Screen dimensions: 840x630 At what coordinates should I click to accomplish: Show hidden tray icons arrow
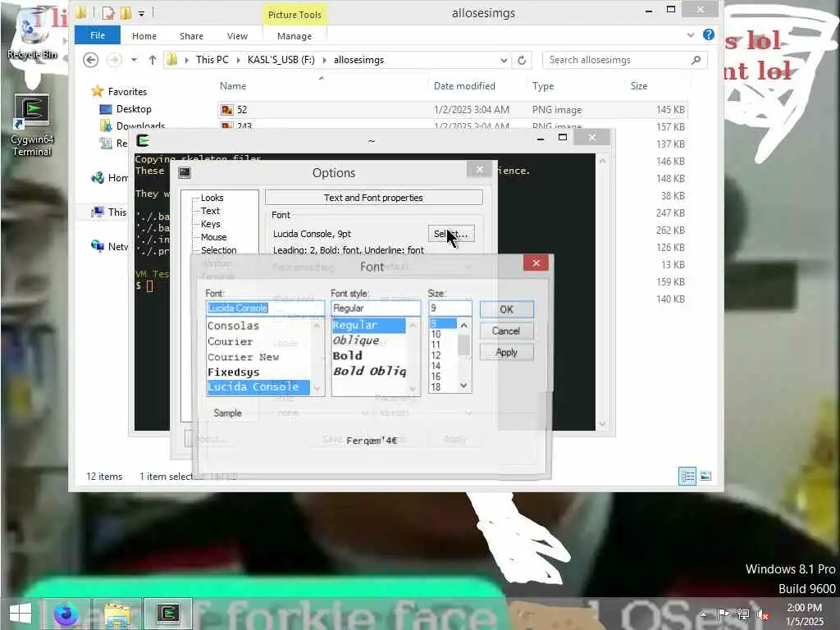point(705,614)
